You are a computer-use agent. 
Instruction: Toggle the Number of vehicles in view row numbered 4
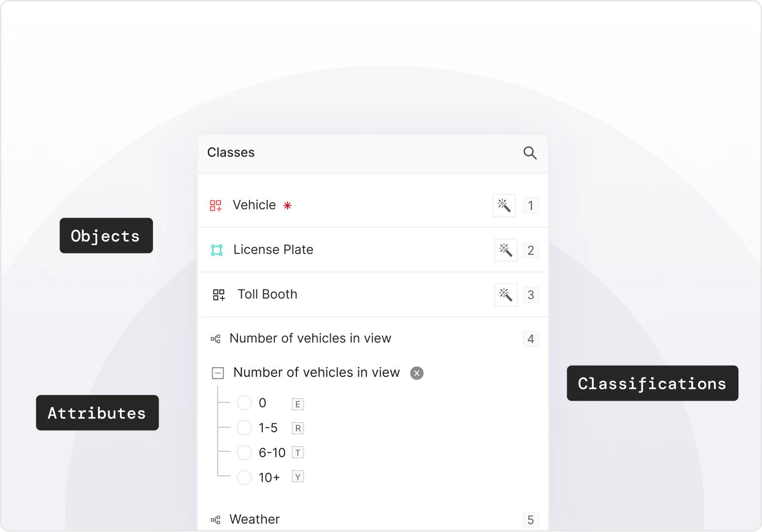click(310, 339)
